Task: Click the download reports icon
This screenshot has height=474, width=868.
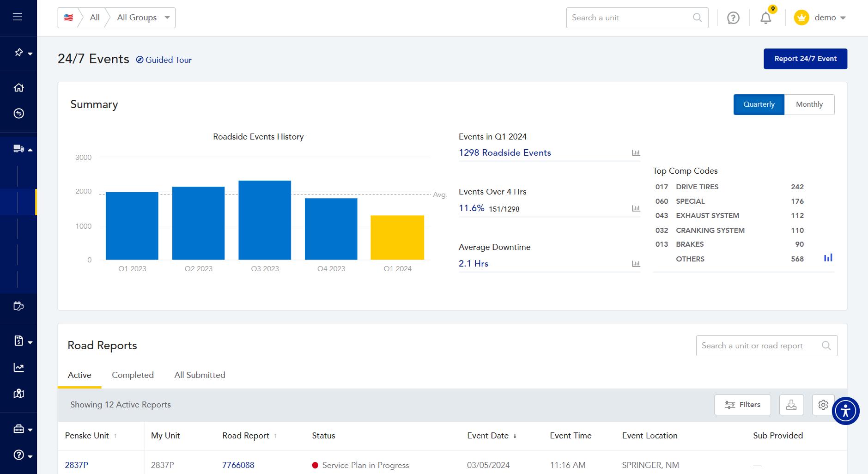Action: pos(791,405)
